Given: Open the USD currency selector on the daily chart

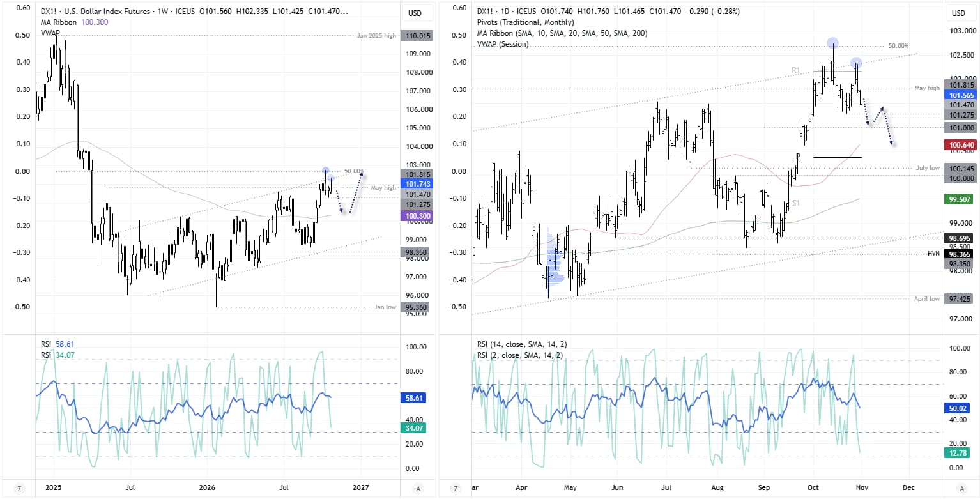Looking at the screenshot, I should 959,13.
